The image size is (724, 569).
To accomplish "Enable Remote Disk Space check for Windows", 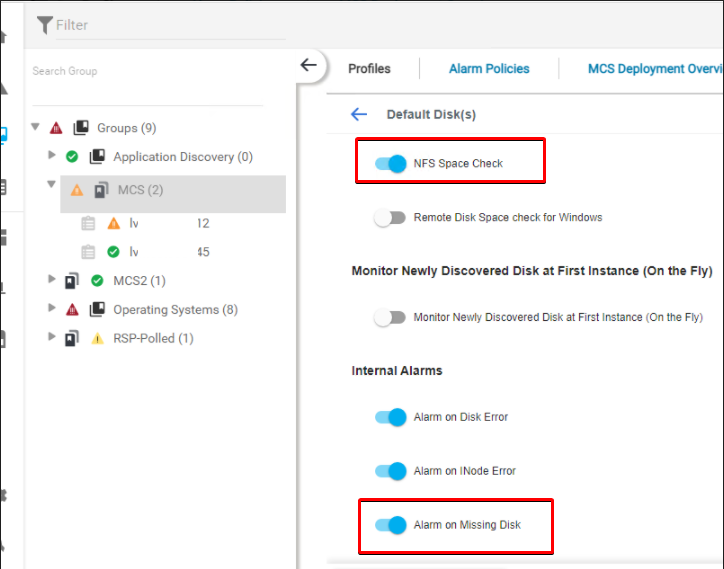I will [x=390, y=217].
